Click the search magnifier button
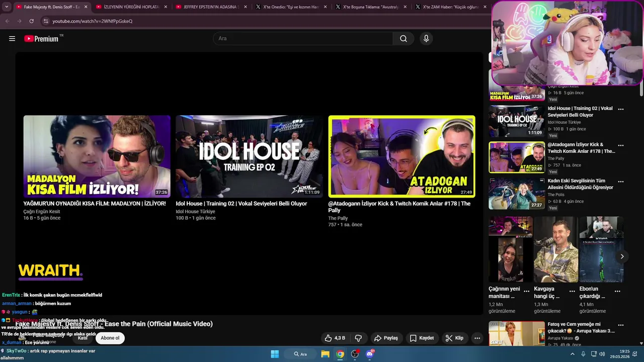The height and width of the screenshot is (362, 644). [404, 39]
